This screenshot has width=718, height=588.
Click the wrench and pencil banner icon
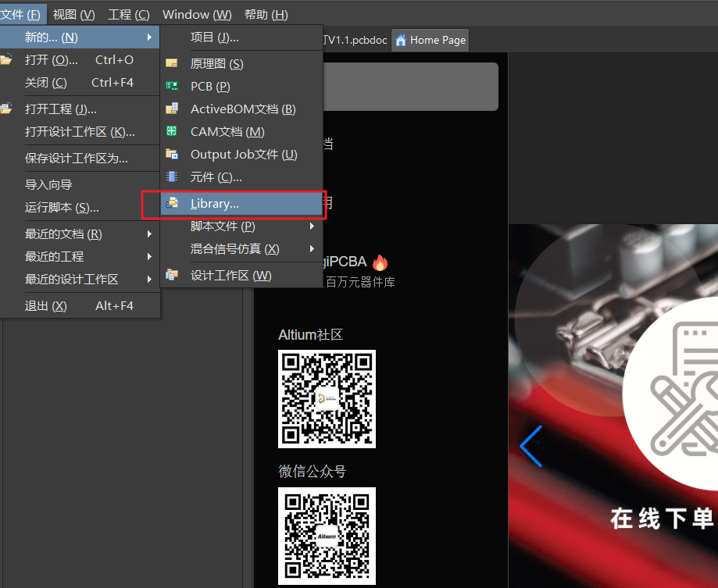pos(684,390)
